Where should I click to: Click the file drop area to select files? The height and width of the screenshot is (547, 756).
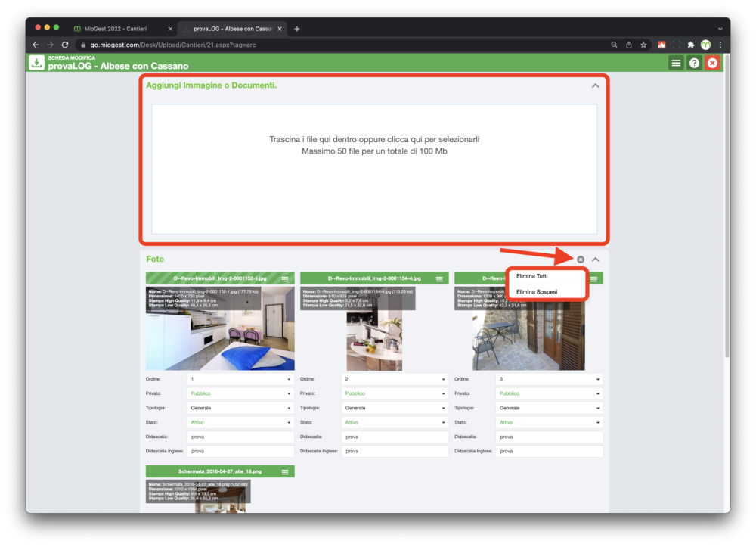(x=374, y=169)
